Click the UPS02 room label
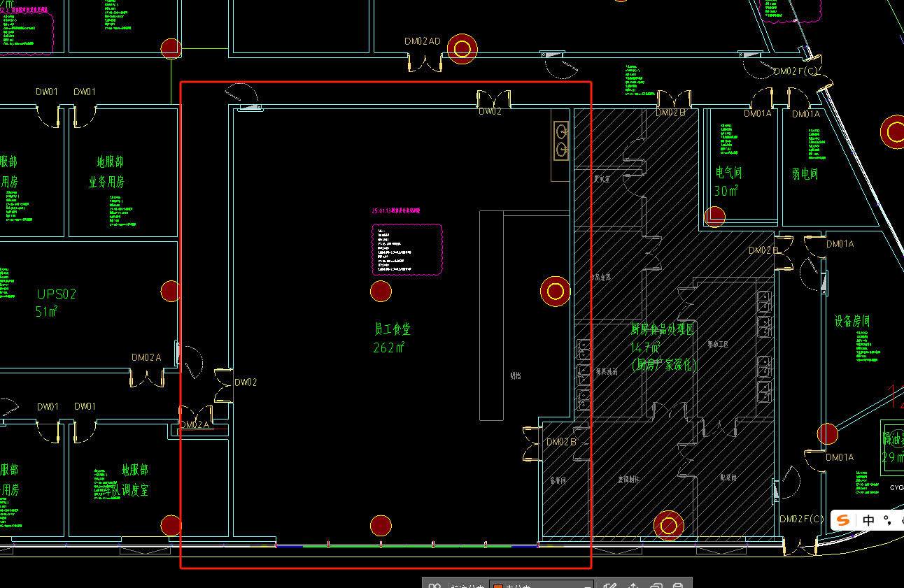Image resolution: width=904 pixels, height=588 pixels. click(x=57, y=294)
